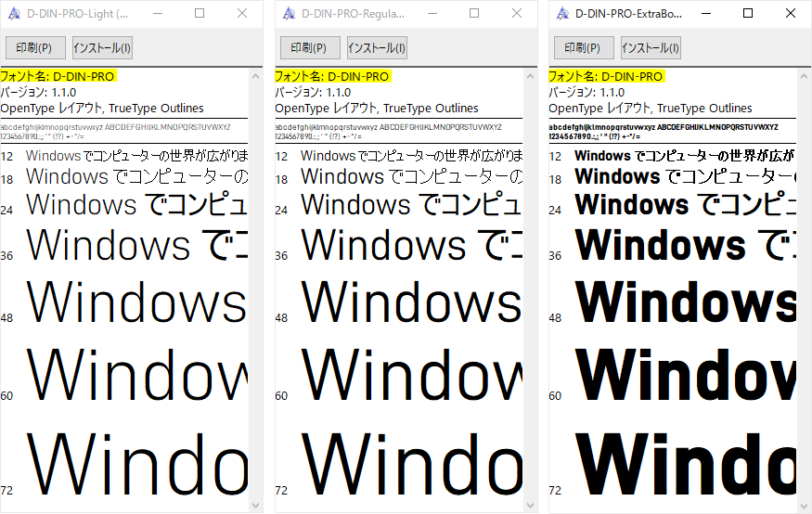This screenshot has width=812, height=514.
Task: Click OpenType レイアウト line in ExtraBold window
Action: 651,109
